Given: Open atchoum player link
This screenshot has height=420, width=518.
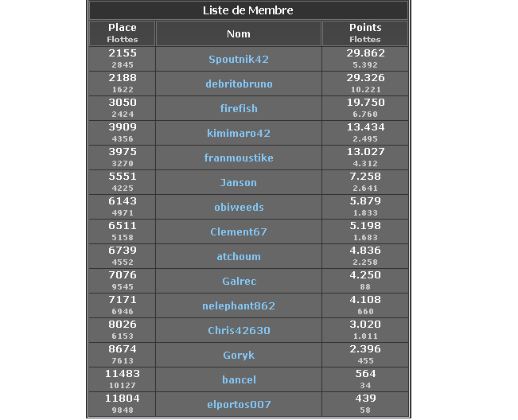Looking at the screenshot, I should coord(239,257).
